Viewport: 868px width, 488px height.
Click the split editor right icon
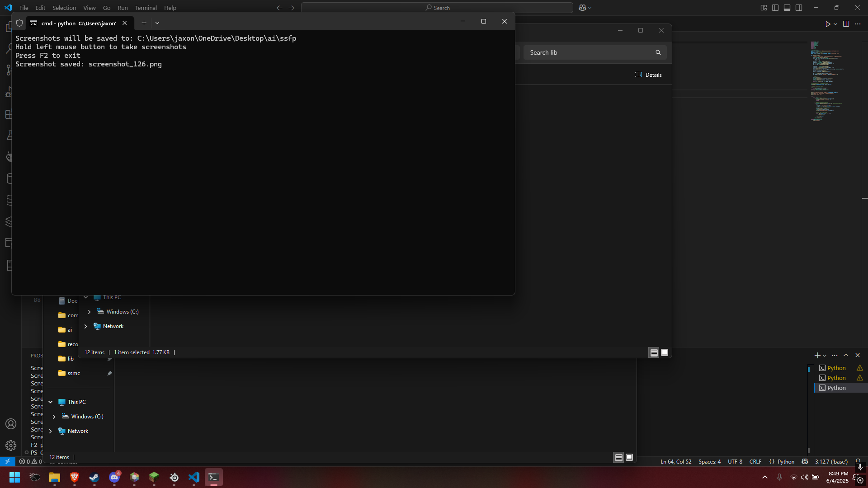(x=846, y=24)
